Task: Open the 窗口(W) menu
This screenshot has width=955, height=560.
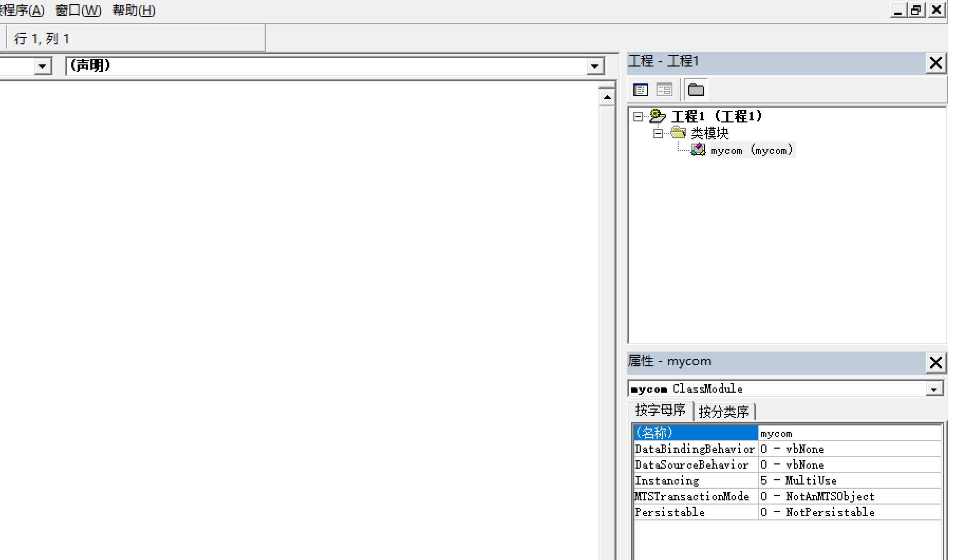Action: tap(78, 11)
